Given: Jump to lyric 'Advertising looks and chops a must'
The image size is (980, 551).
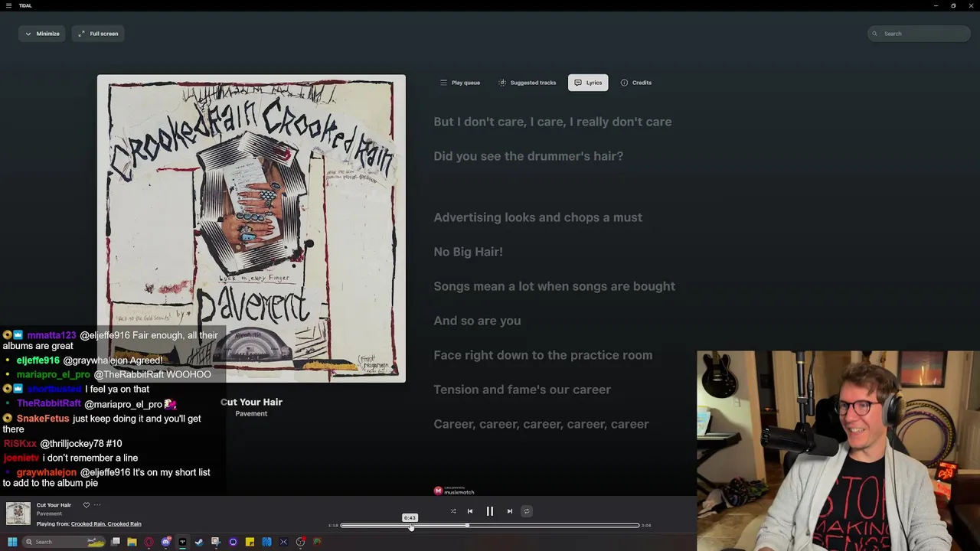Looking at the screenshot, I should click(538, 217).
